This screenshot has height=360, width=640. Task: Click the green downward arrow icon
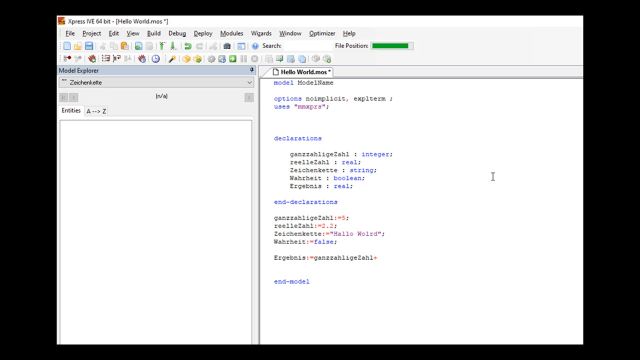173,46
